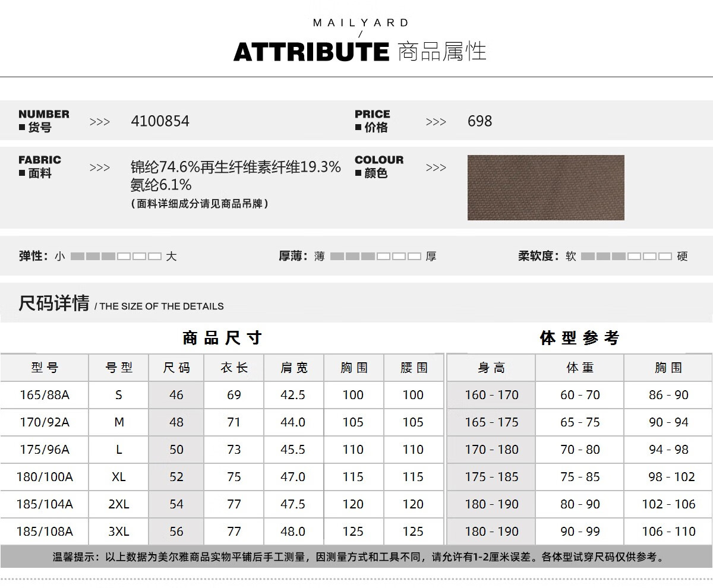
Task: Click the 体重 column header
Action: coord(580,368)
